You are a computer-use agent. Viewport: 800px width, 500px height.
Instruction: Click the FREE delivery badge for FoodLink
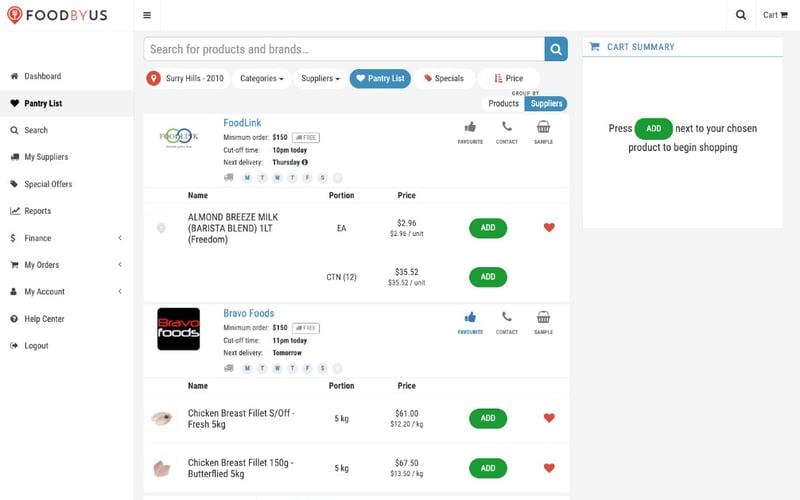[x=306, y=138]
